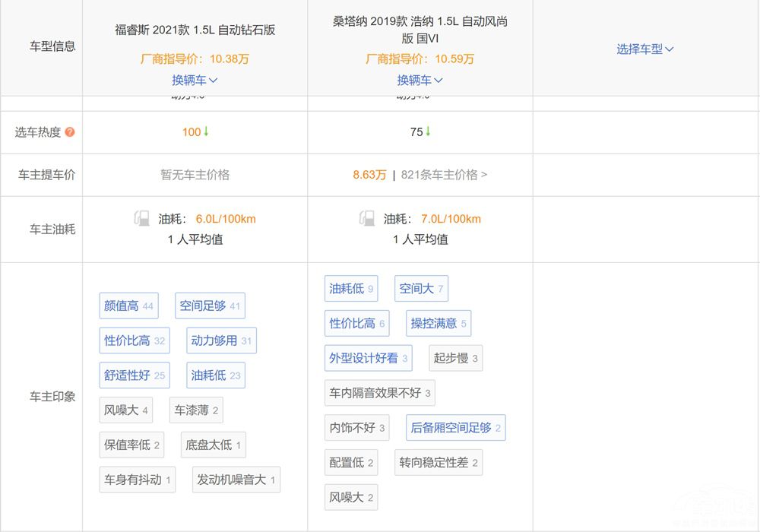
Task: Expand the 选择车型 dropdown
Action: tap(645, 49)
